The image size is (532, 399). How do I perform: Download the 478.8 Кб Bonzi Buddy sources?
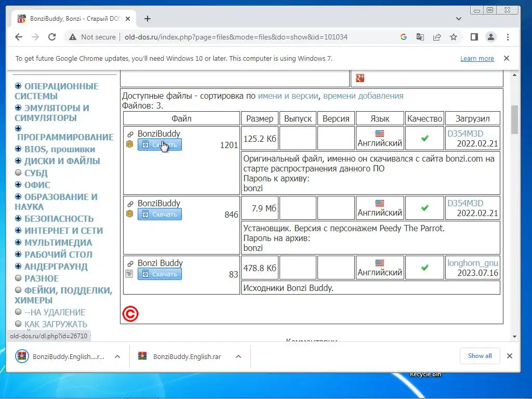pyautogui.click(x=159, y=274)
